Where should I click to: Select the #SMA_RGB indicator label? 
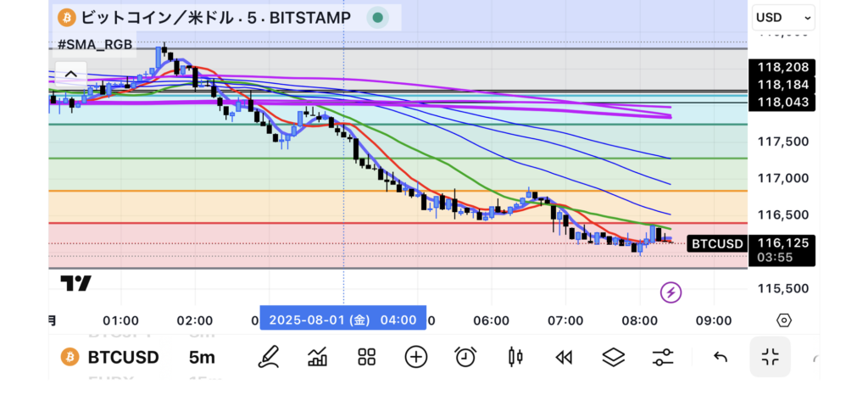click(95, 44)
